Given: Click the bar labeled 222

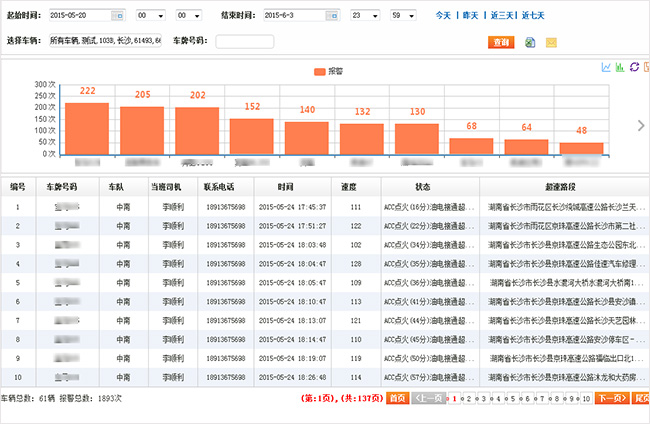Looking at the screenshot, I should pos(87,129).
